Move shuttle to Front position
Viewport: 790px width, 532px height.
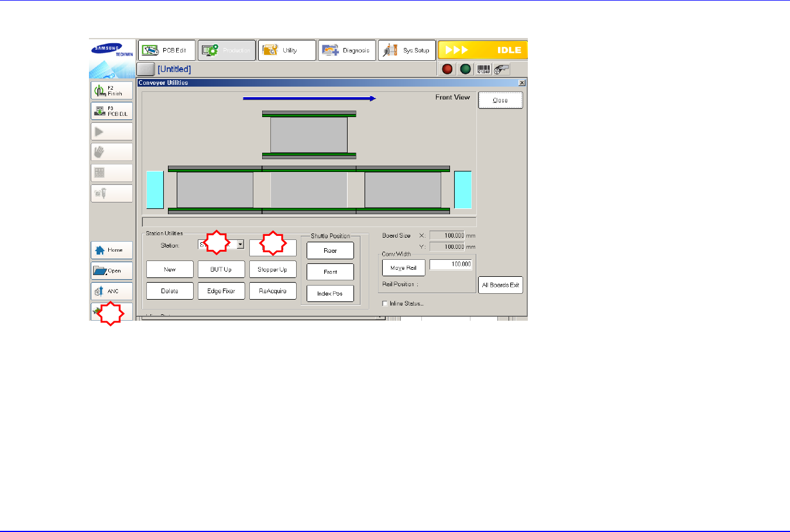pos(330,272)
